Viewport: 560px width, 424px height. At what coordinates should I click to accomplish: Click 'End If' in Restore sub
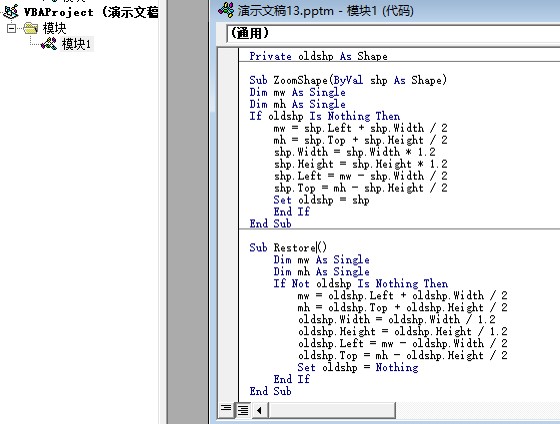coord(291,379)
